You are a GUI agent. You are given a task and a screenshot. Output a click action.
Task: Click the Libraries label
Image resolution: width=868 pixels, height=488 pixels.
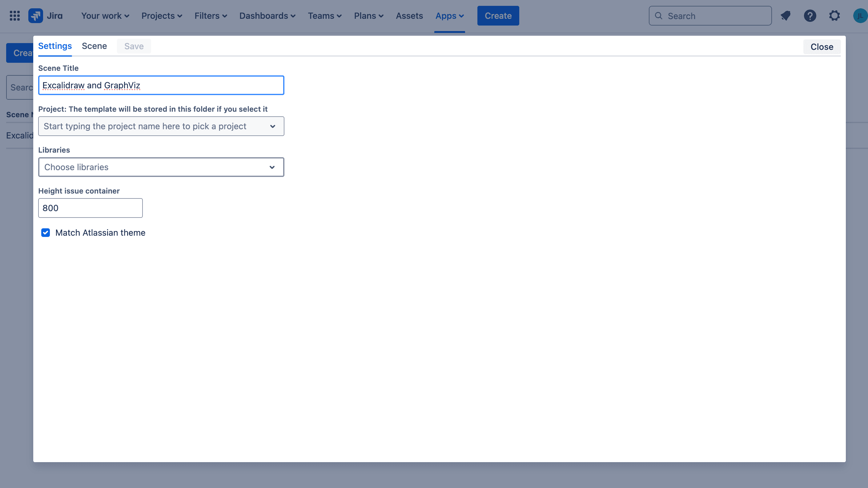54,150
